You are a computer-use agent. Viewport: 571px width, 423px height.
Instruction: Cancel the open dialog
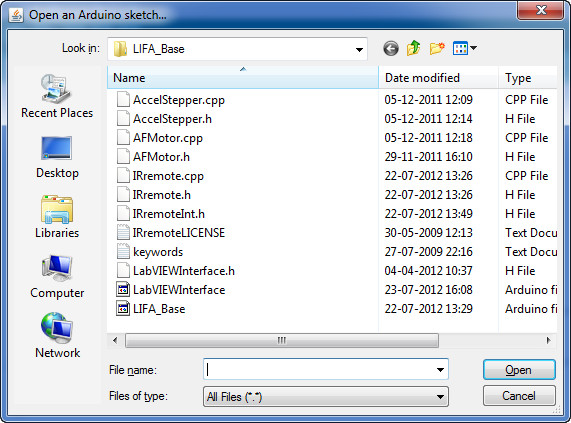519,396
